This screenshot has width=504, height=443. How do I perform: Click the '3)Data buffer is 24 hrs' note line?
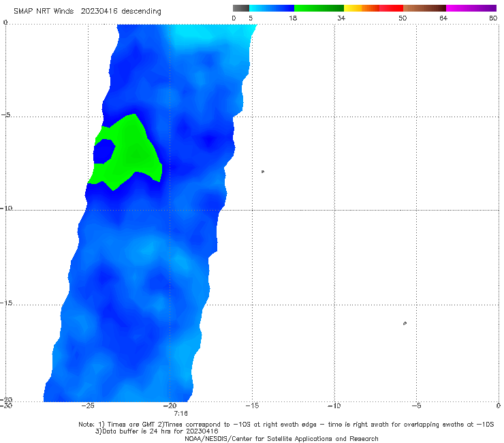point(157,431)
